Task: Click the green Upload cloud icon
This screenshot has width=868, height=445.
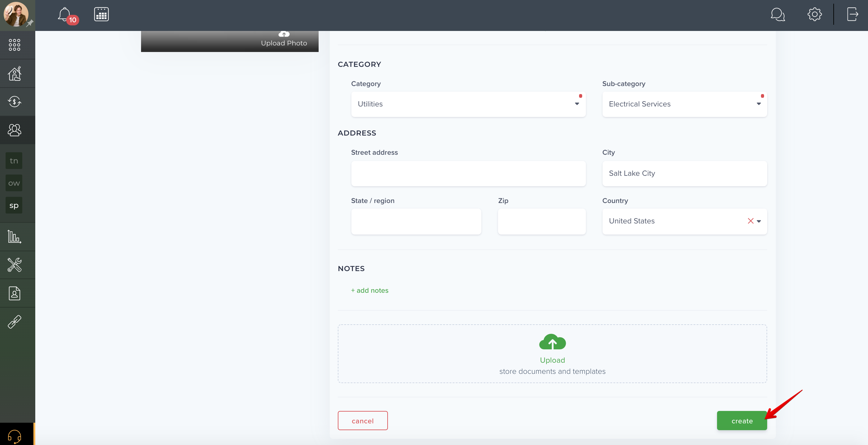Action: coord(552,342)
